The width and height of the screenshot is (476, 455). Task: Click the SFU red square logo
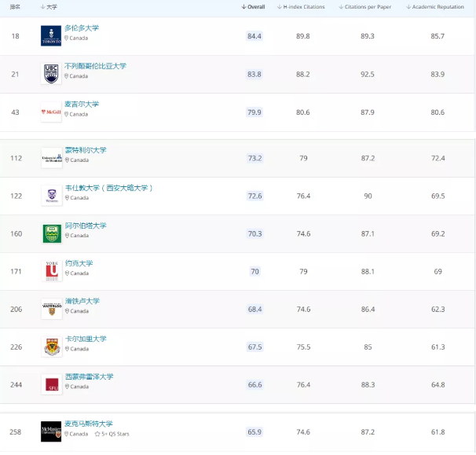(52, 384)
